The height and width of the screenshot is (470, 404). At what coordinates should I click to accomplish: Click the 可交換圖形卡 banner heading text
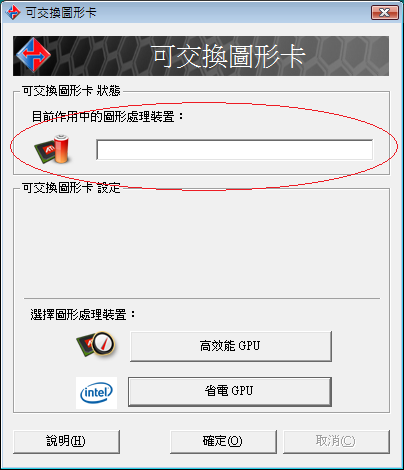click(x=229, y=57)
